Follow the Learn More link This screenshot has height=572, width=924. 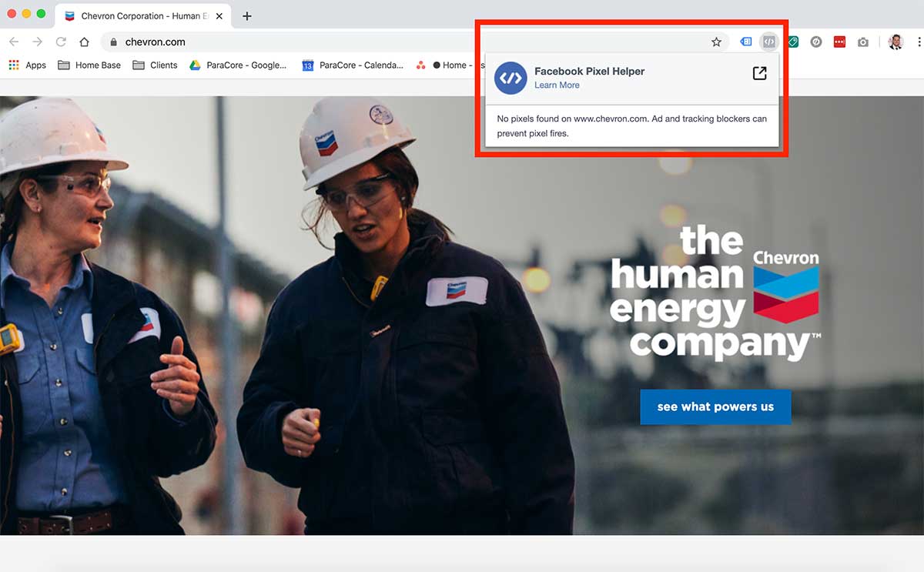click(557, 85)
